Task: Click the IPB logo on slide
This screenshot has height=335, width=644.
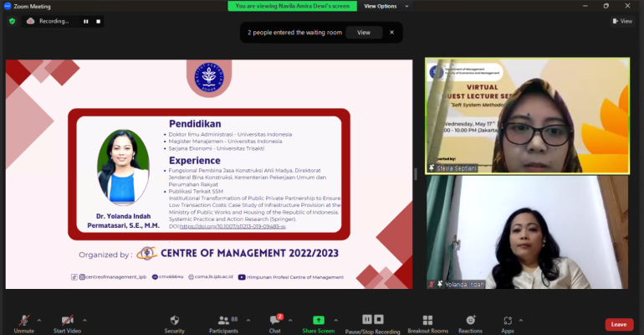Action: tap(209, 78)
